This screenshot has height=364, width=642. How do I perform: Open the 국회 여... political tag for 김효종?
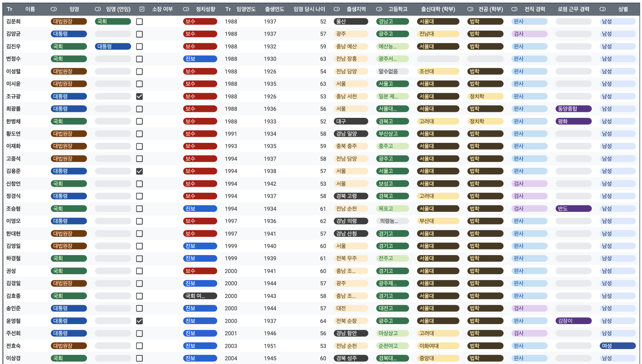(200, 296)
